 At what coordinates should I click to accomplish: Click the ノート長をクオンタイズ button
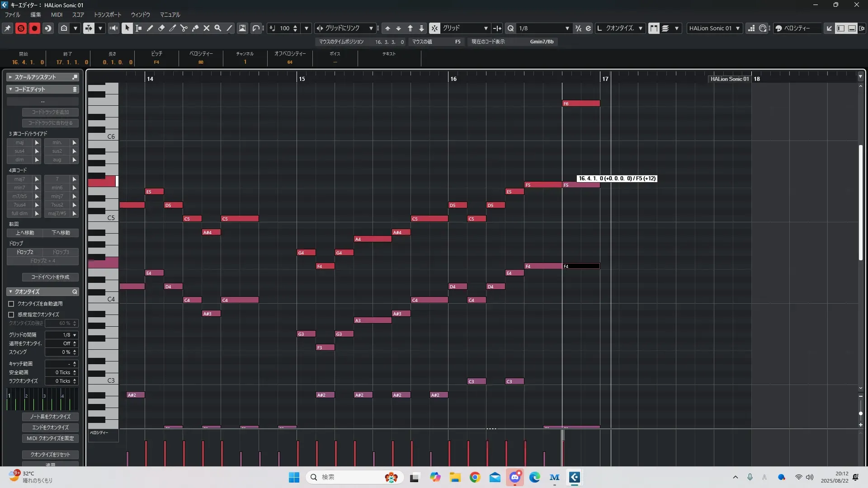point(50,417)
